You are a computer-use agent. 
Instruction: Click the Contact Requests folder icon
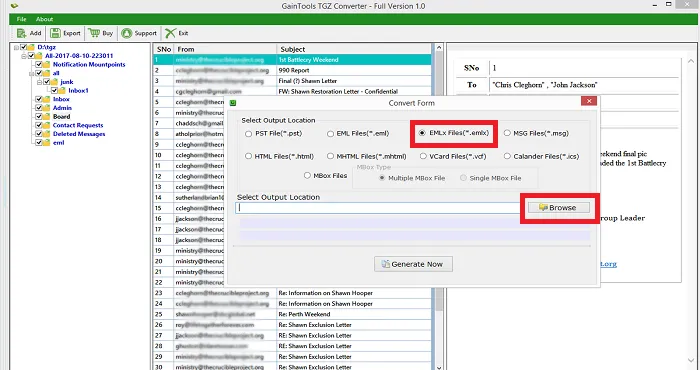coord(47,125)
